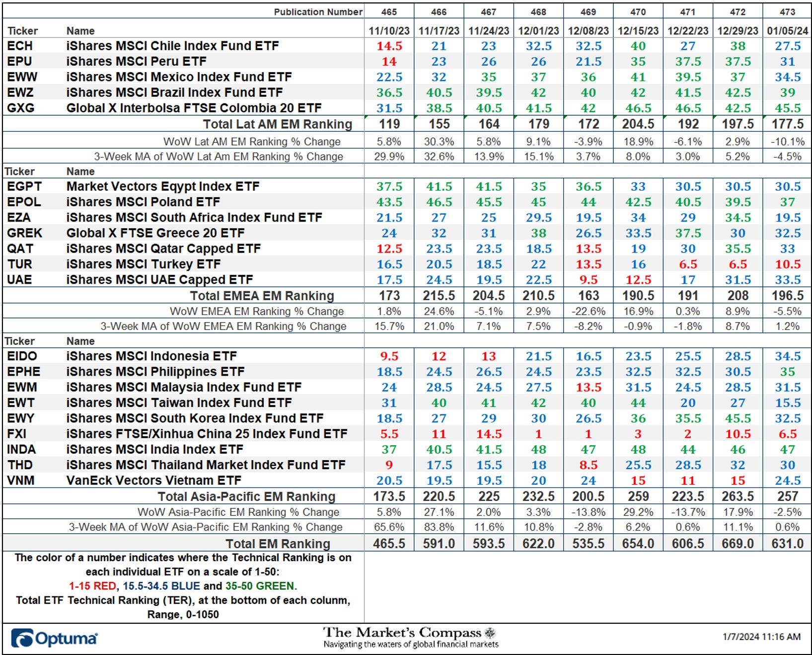Click the 1/7/2024 11:16 AM timestamp
This screenshot has height=655, width=812.
(762, 637)
